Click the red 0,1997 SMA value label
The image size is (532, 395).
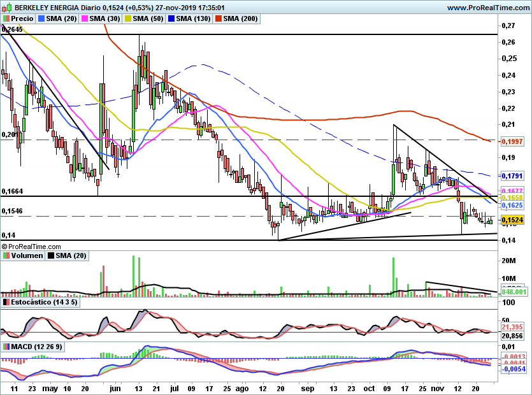513,141
